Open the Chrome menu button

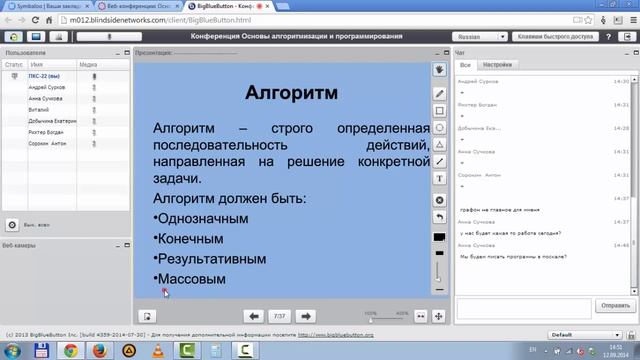pos(633,20)
